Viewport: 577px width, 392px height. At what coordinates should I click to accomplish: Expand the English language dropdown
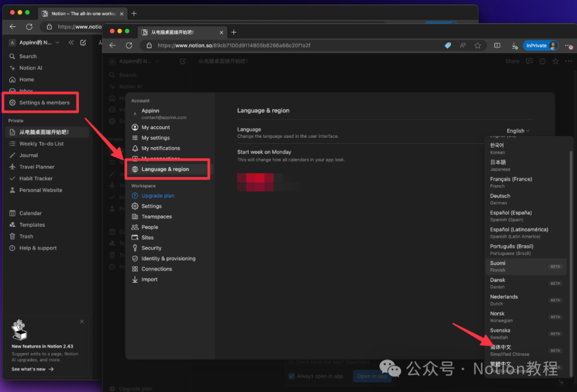518,131
